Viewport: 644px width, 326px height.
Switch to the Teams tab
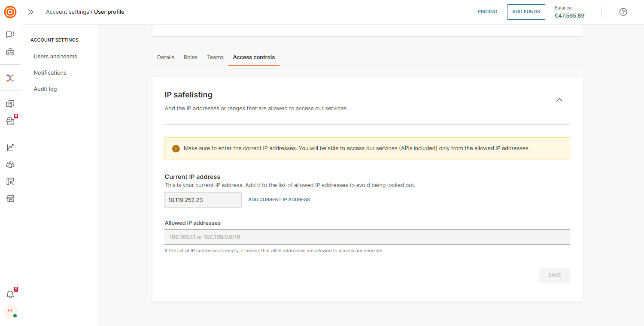click(x=215, y=57)
